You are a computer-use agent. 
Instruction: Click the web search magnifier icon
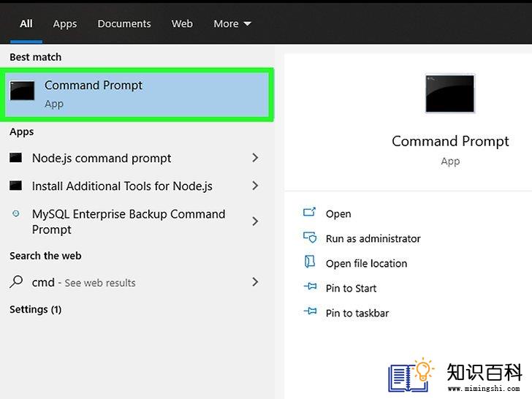16,281
